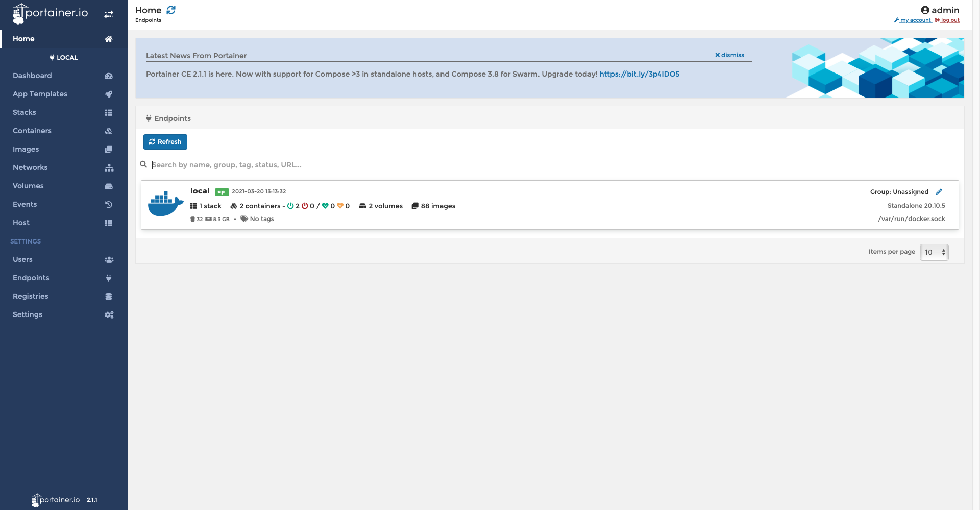Screen dimensions: 980x510
Task: Click the Settings gears icon
Action: click(109, 315)
